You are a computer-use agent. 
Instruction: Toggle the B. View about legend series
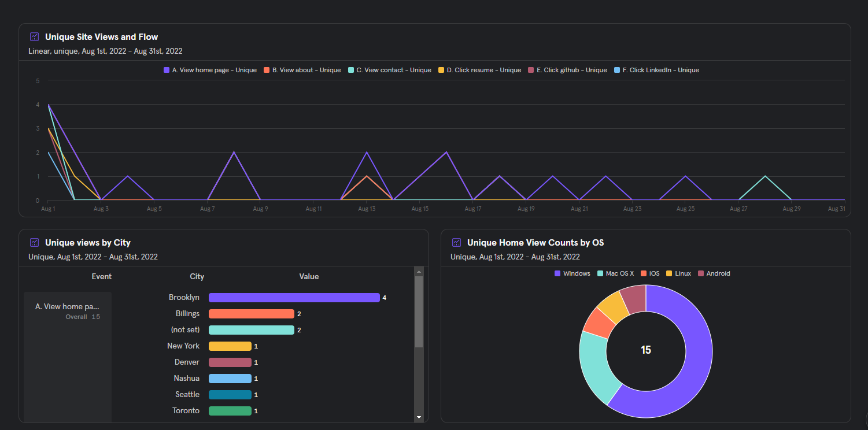tap(302, 70)
